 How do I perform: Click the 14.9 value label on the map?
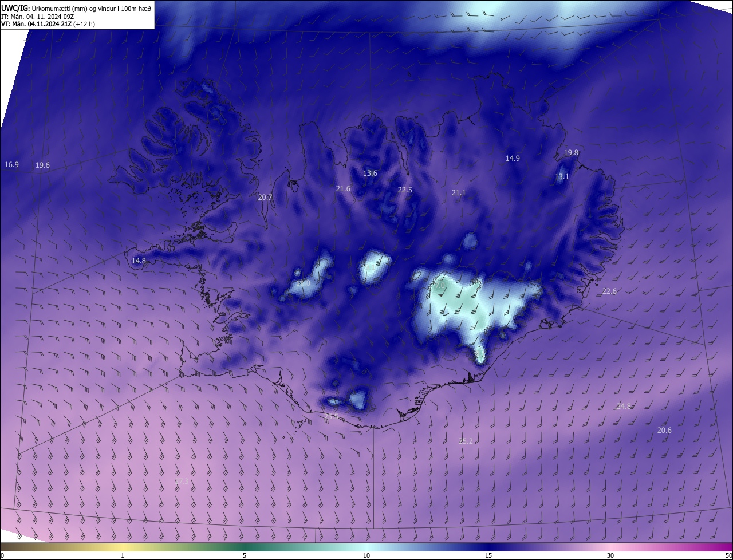pos(513,159)
